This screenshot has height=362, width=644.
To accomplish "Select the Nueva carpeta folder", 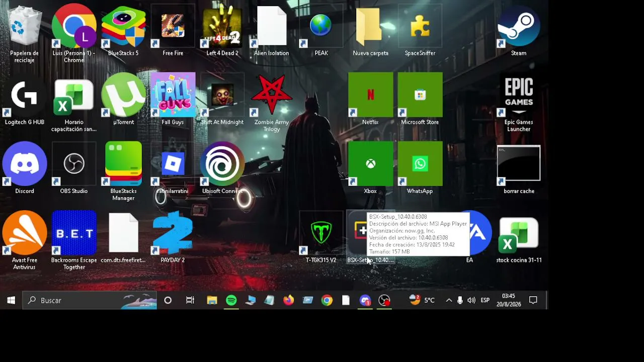I will coord(370,30).
